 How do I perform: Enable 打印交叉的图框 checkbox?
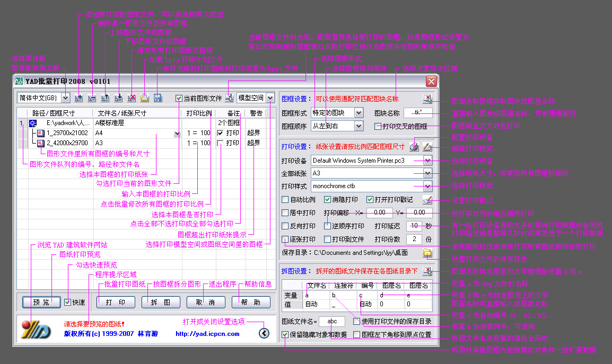pyautogui.click(x=378, y=127)
